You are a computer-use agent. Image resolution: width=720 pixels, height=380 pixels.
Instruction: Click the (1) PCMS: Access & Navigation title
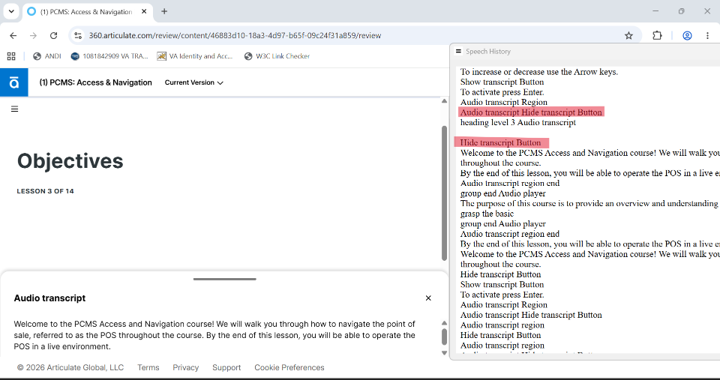click(96, 83)
